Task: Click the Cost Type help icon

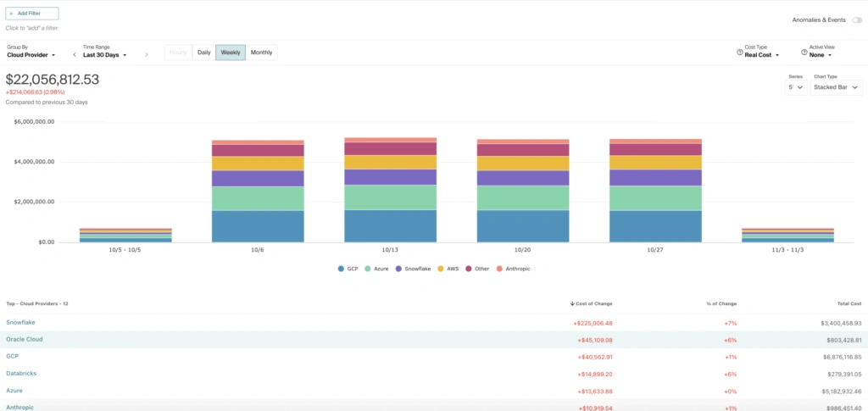Action: (740, 53)
